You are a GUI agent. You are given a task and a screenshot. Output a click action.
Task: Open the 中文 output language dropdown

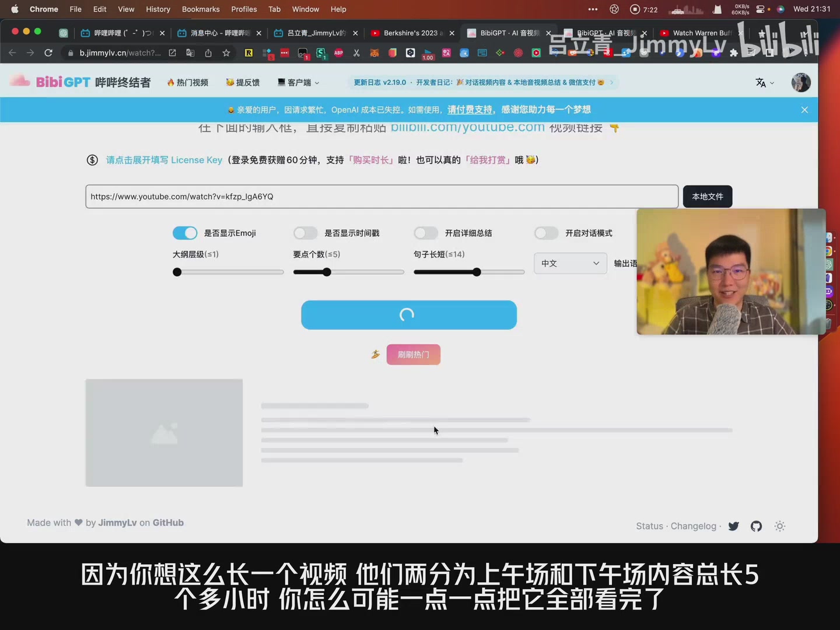[570, 264]
